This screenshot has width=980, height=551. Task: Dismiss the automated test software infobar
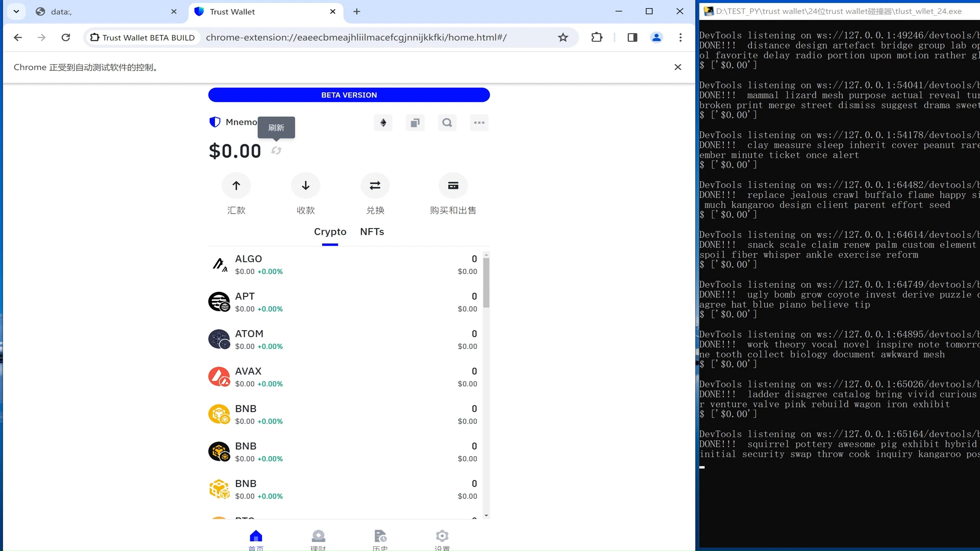[678, 67]
